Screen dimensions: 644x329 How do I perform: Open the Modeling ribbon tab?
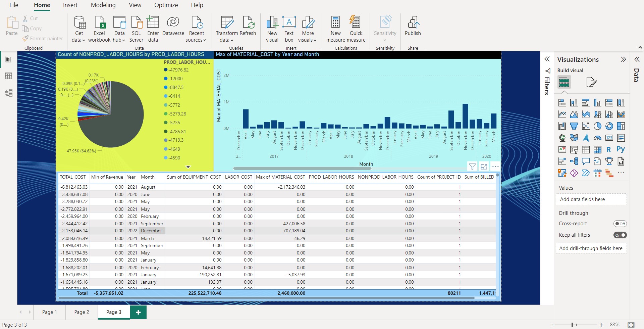[103, 5]
